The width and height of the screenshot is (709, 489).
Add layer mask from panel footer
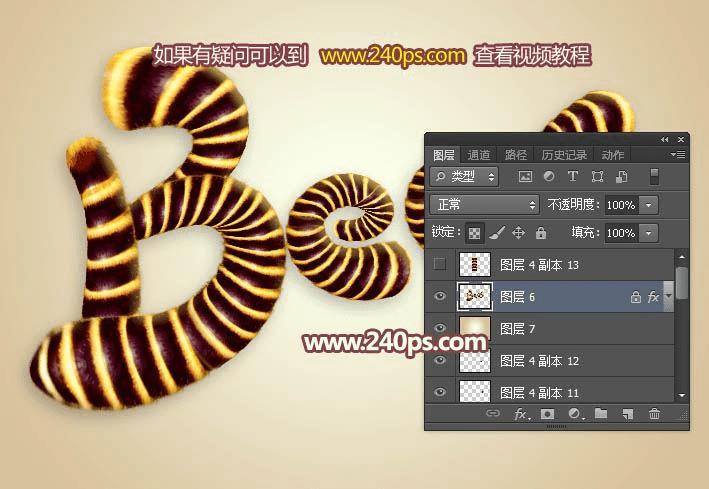[x=547, y=413]
